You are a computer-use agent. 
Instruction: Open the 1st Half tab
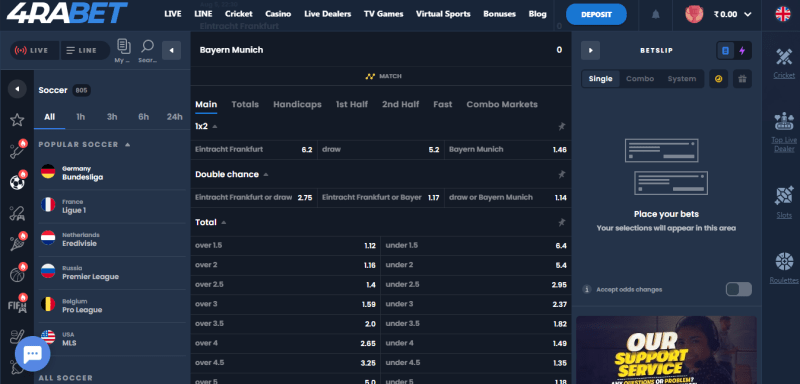[x=352, y=104]
